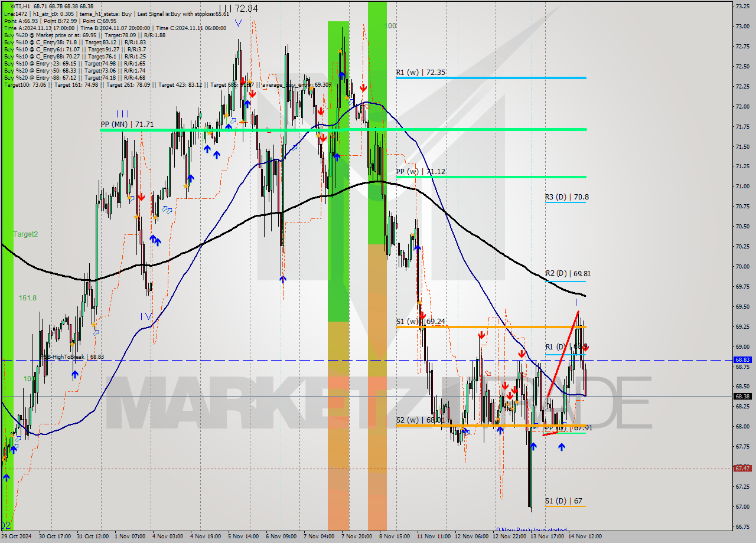Click the 7 Nov 04:00 time label
756x543 pixels.
click(x=318, y=536)
